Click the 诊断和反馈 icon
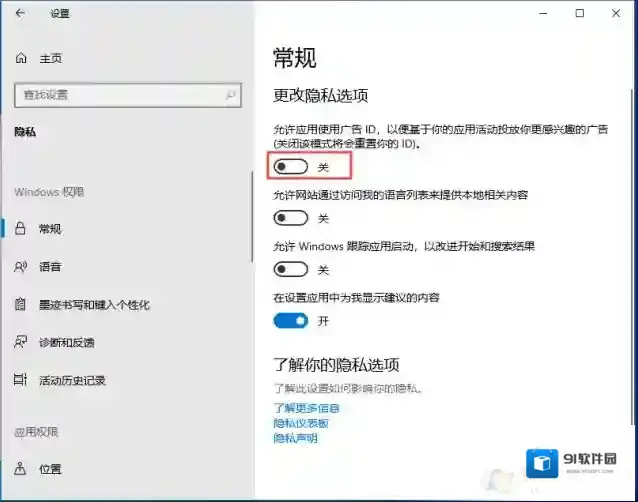 pos(21,342)
